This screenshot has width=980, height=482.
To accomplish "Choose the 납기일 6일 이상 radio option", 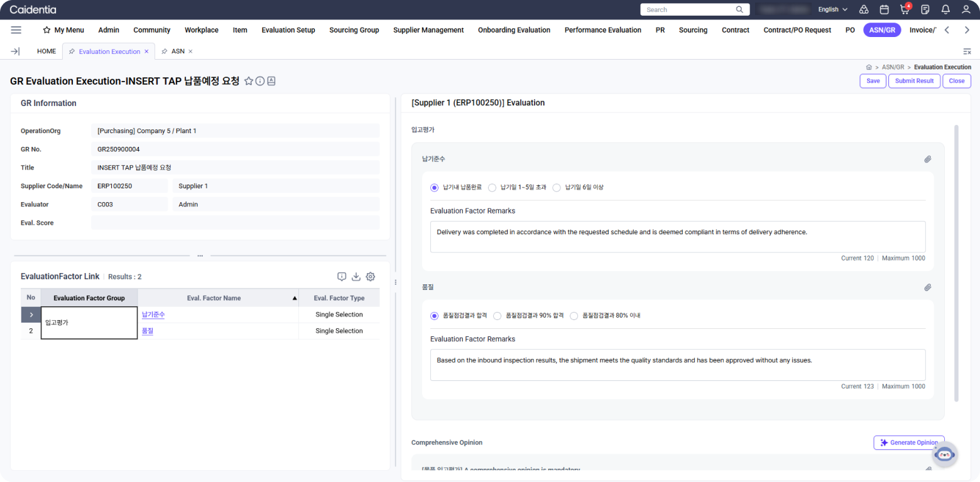I will pos(557,188).
